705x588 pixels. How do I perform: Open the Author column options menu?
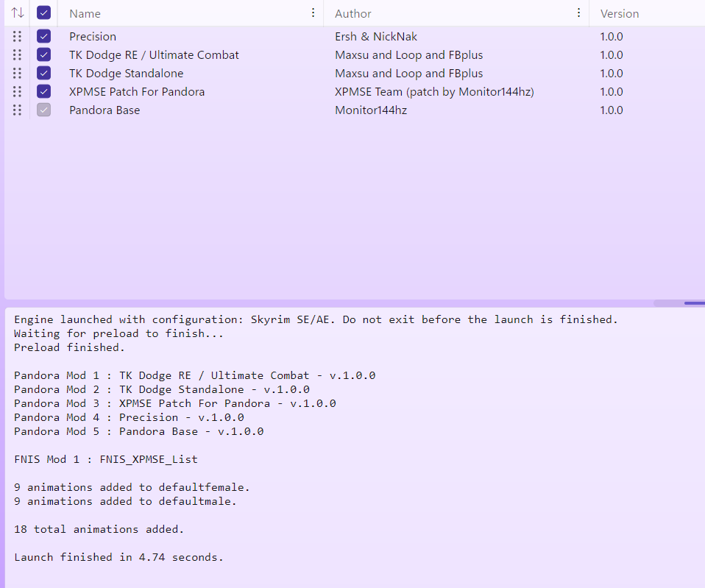pyautogui.click(x=578, y=13)
